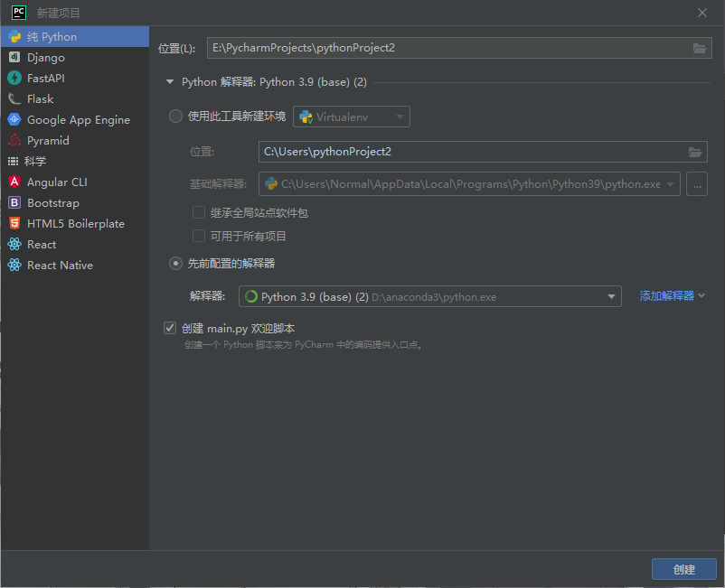725x588 pixels.
Task: Choose the FastAPI project type
Action: pyautogui.click(x=75, y=78)
